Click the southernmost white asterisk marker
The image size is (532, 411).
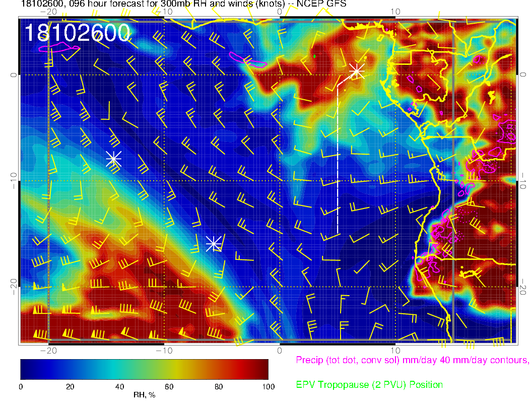214,243
